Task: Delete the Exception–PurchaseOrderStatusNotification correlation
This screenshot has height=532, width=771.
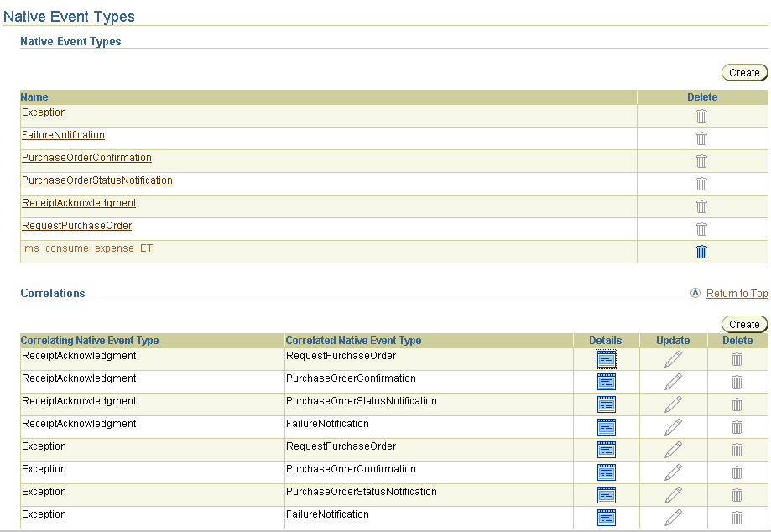Action: pos(737,495)
